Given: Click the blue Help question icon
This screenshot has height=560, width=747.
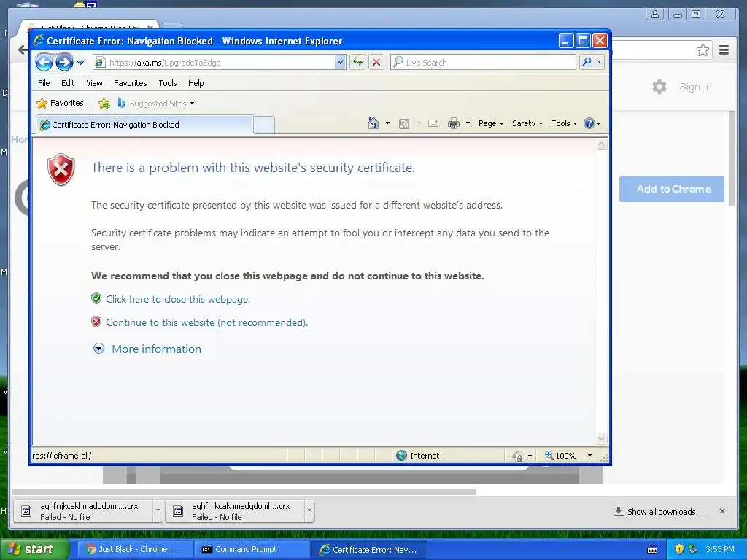Looking at the screenshot, I should tap(589, 123).
